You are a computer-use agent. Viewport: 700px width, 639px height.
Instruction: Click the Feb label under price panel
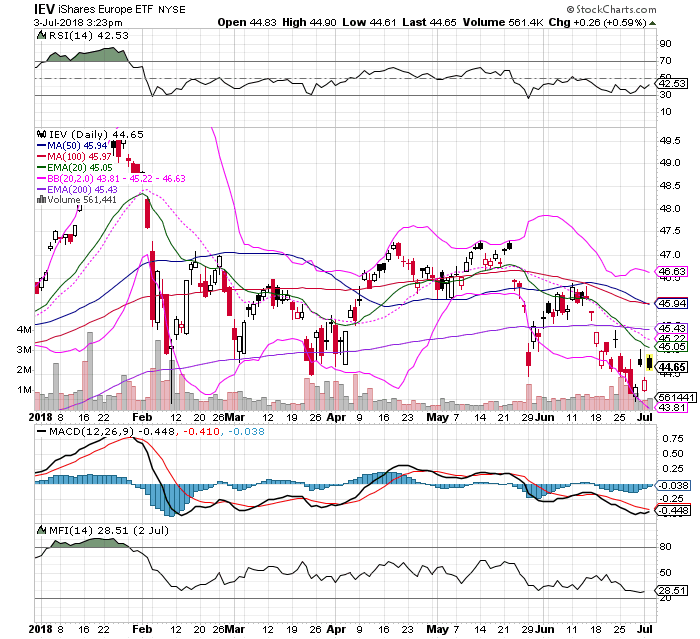coord(142,417)
